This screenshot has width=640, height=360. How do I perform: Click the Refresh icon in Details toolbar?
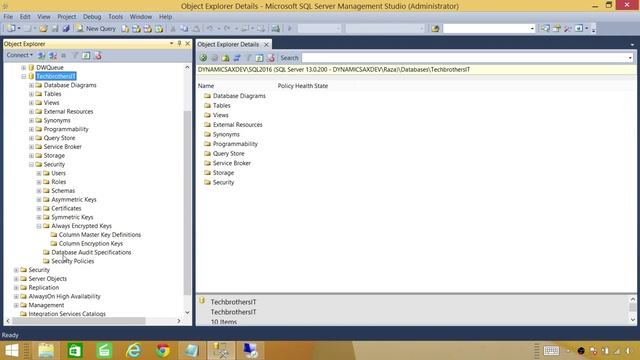coord(259,58)
